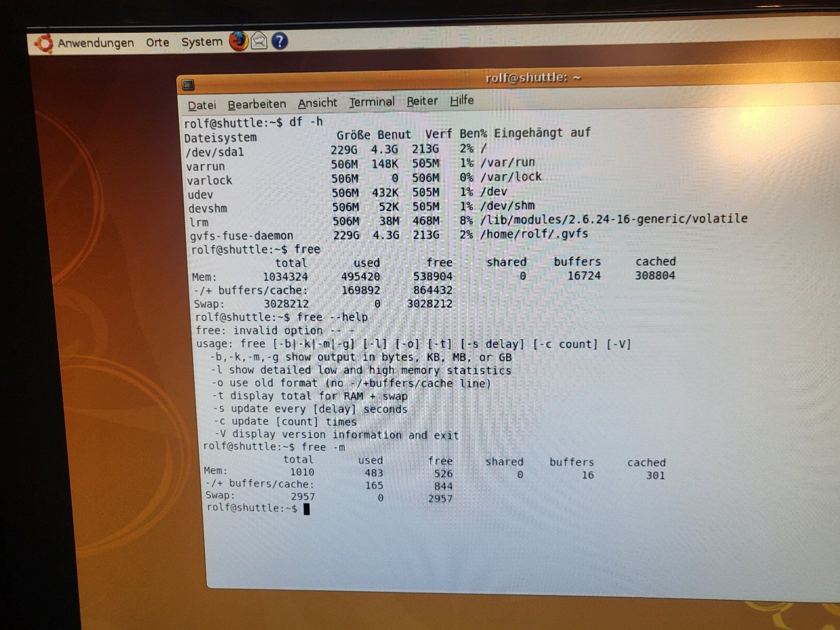Click the free memory value '538904'

[x=433, y=276]
